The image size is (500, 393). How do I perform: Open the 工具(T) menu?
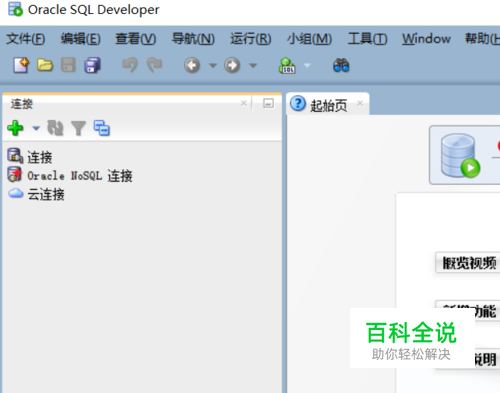point(367,39)
